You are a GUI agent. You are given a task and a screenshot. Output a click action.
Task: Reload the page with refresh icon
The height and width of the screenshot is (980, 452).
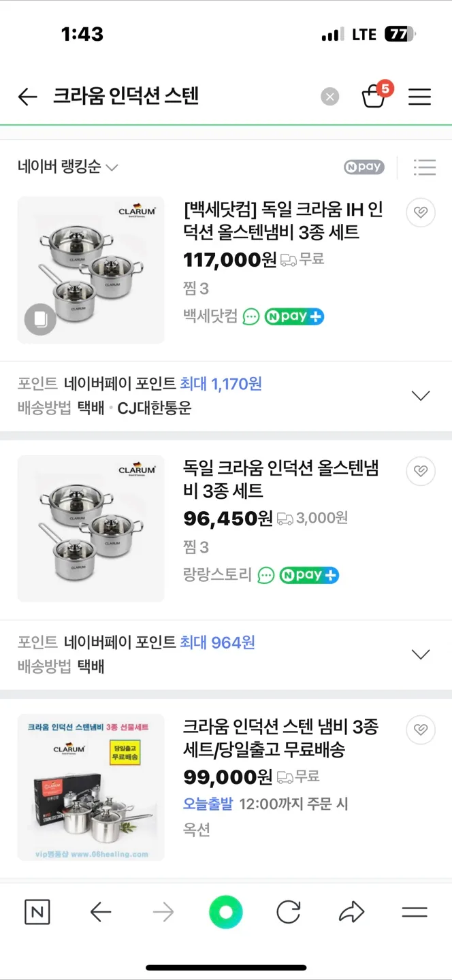(x=289, y=912)
